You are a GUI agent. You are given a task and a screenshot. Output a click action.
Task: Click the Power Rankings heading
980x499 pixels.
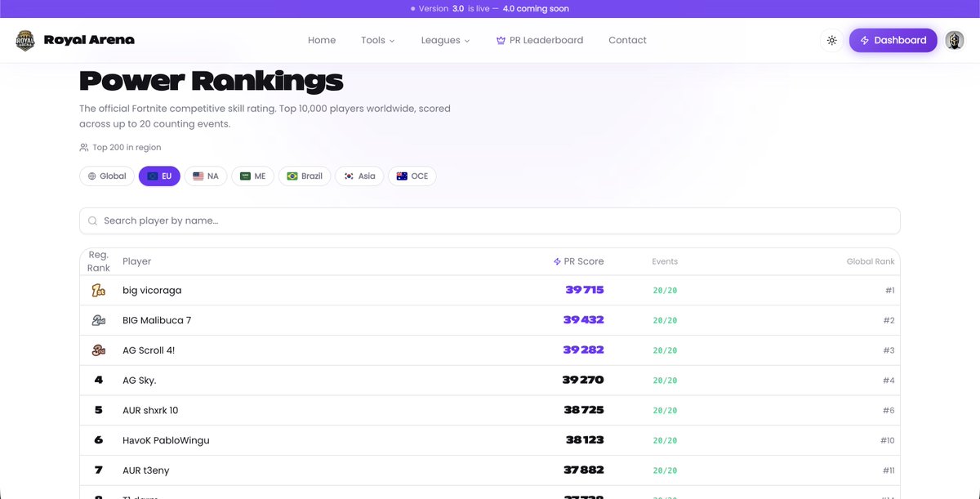(x=212, y=81)
